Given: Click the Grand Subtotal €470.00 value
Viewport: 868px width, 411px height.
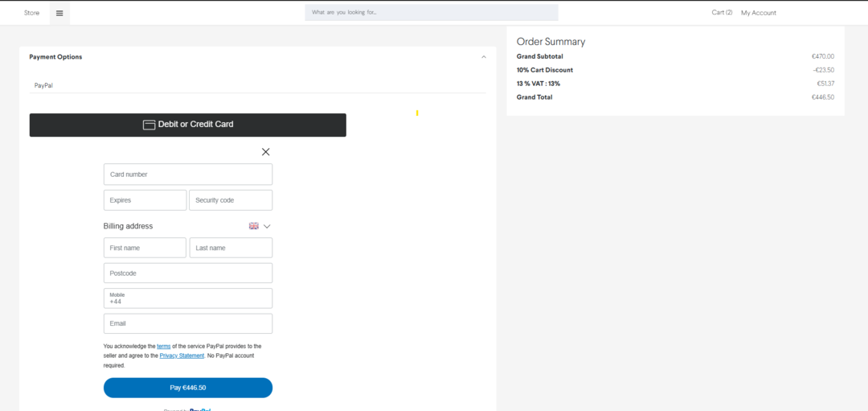Looking at the screenshot, I should pos(823,56).
